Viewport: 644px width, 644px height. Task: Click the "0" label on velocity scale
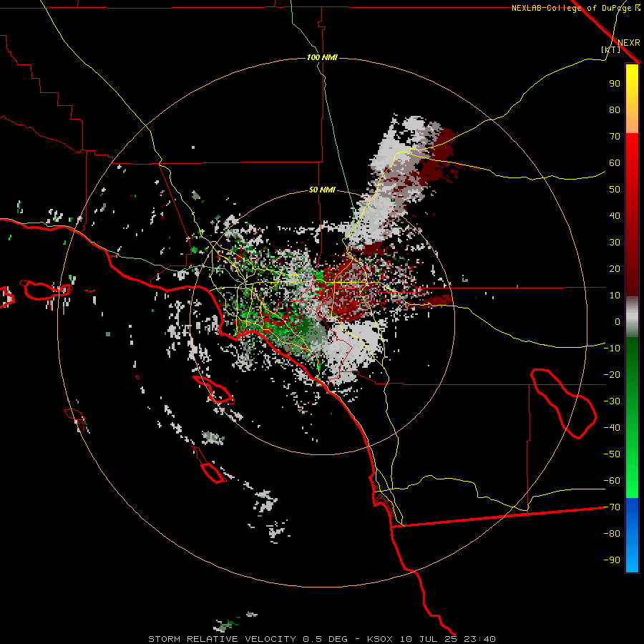618,321
